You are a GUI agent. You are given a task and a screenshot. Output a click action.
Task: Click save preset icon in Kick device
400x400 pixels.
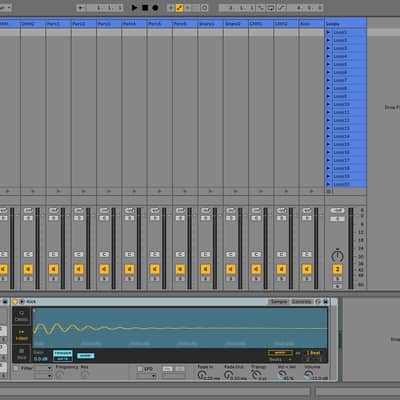click(x=326, y=302)
